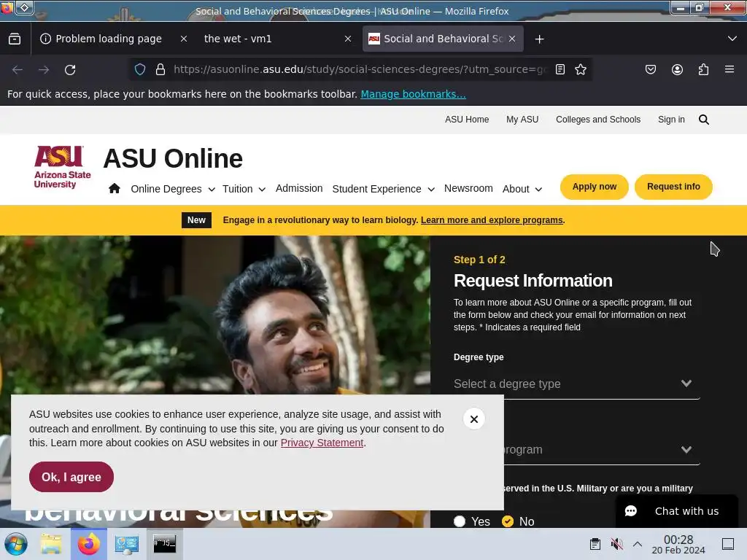Open Colleges and Schools link
The width and height of the screenshot is (747, 560).
pyautogui.click(x=598, y=120)
